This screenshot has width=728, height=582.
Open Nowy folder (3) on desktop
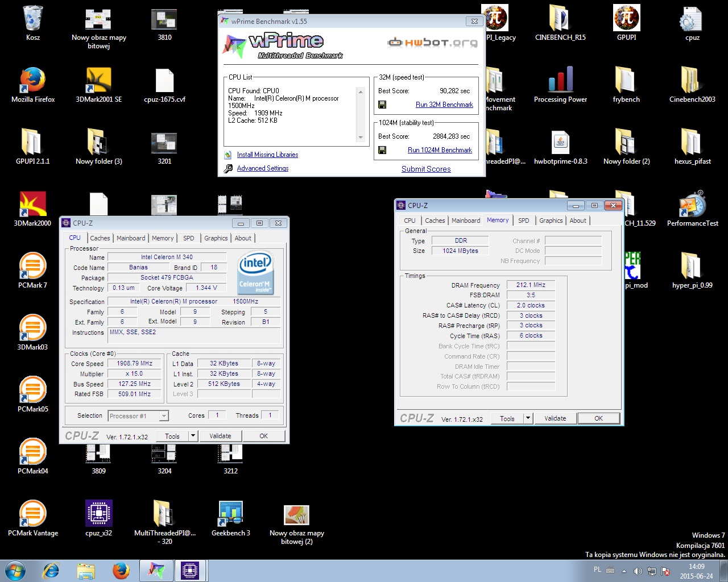(x=98, y=147)
